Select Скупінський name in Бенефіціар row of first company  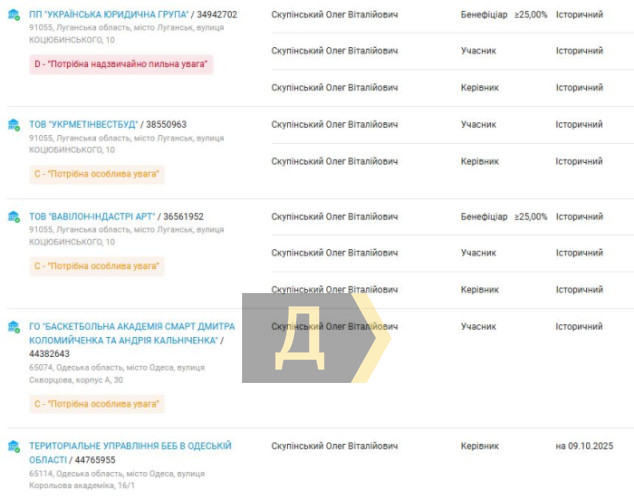tap(334, 14)
